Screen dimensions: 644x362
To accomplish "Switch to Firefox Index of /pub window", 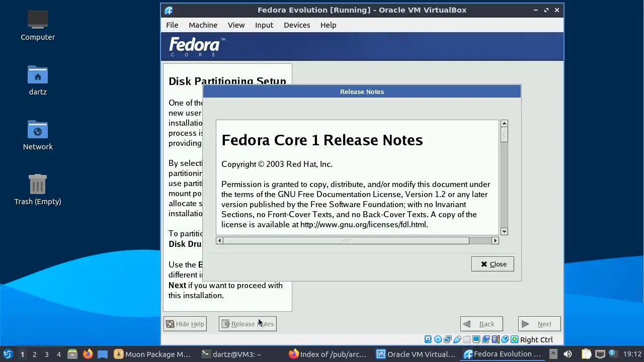I will coord(328,354).
